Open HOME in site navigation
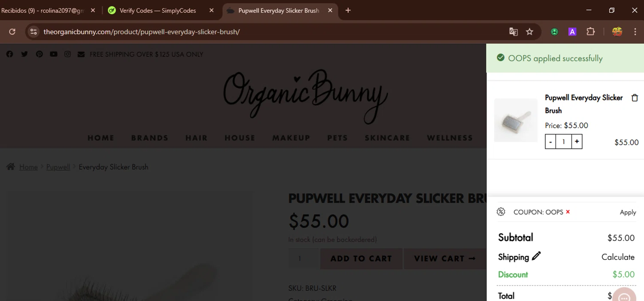 click(x=101, y=138)
